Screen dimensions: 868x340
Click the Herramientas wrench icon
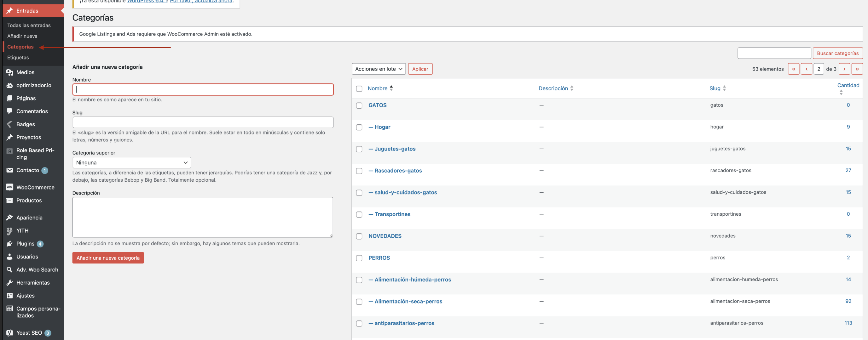coord(9,283)
